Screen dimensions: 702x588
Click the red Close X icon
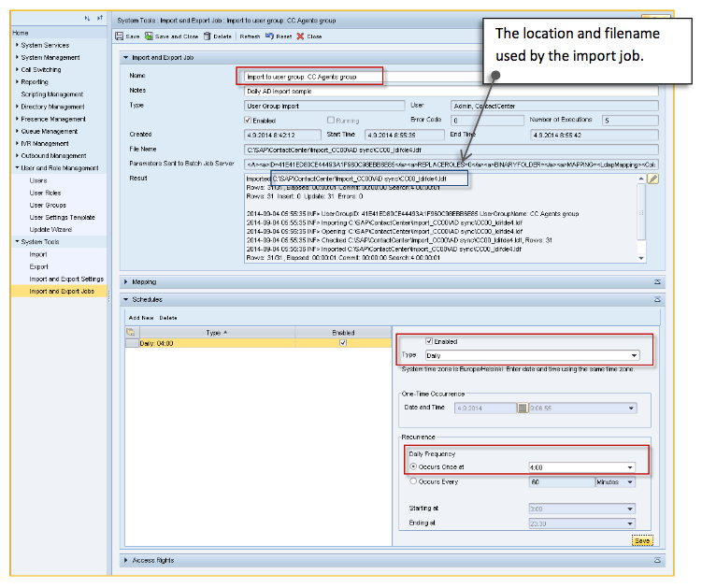click(x=300, y=36)
